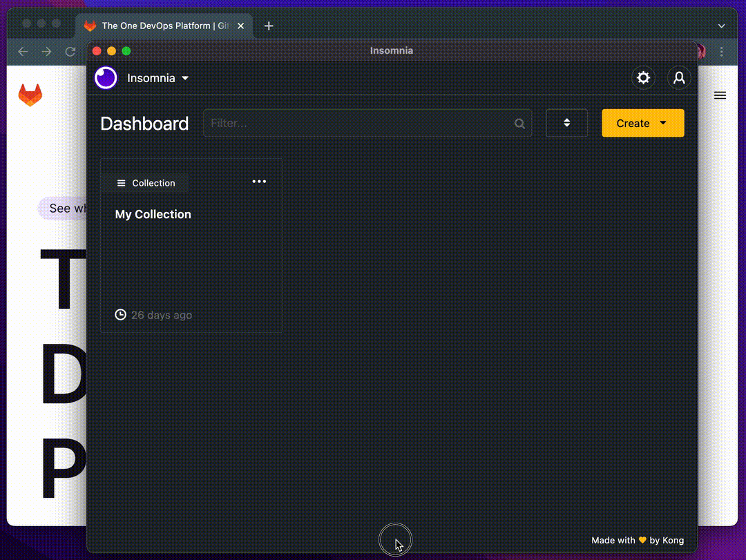Minimize the Insomnia window
Viewport: 746px width, 560px height.
click(x=111, y=51)
